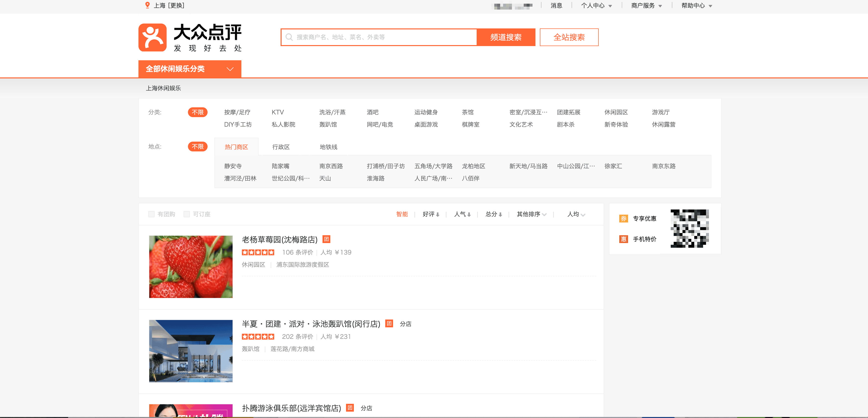Screen dimensions: 868x418
Task: Click the 团 badge next to 半夏泳池轰趴馆
Action: coord(389,323)
